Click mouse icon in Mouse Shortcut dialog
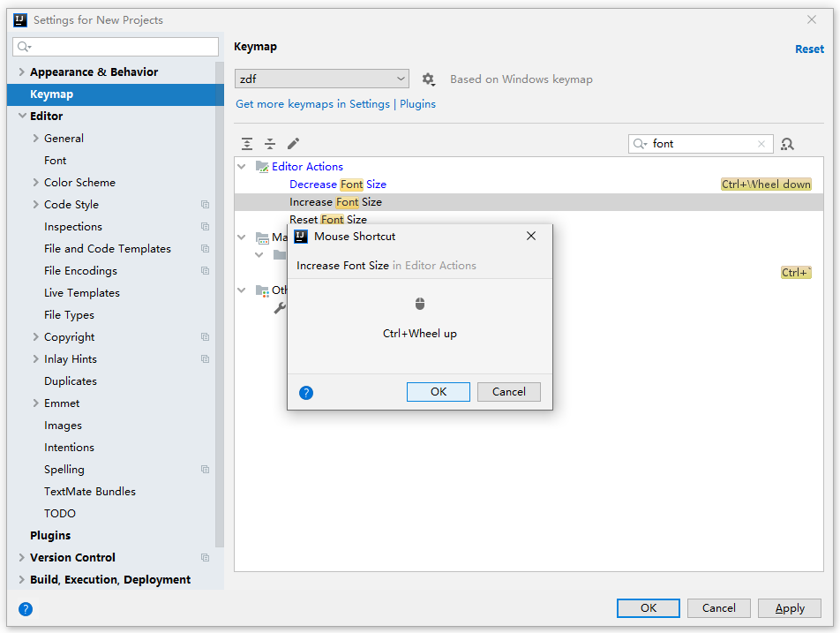Image resolution: width=840 pixels, height=633 pixels. tap(420, 304)
